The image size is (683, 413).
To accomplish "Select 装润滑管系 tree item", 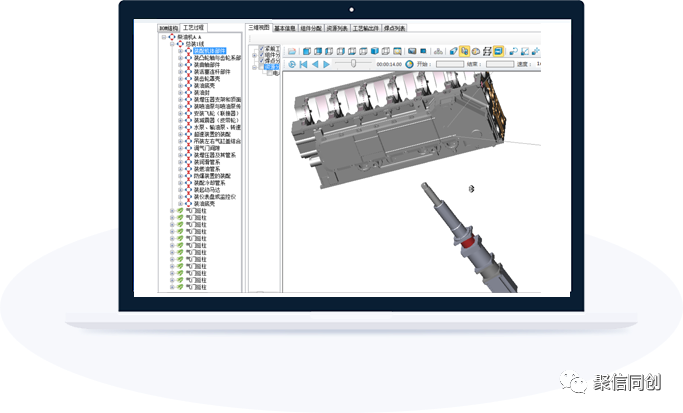I will tap(207, 162).
